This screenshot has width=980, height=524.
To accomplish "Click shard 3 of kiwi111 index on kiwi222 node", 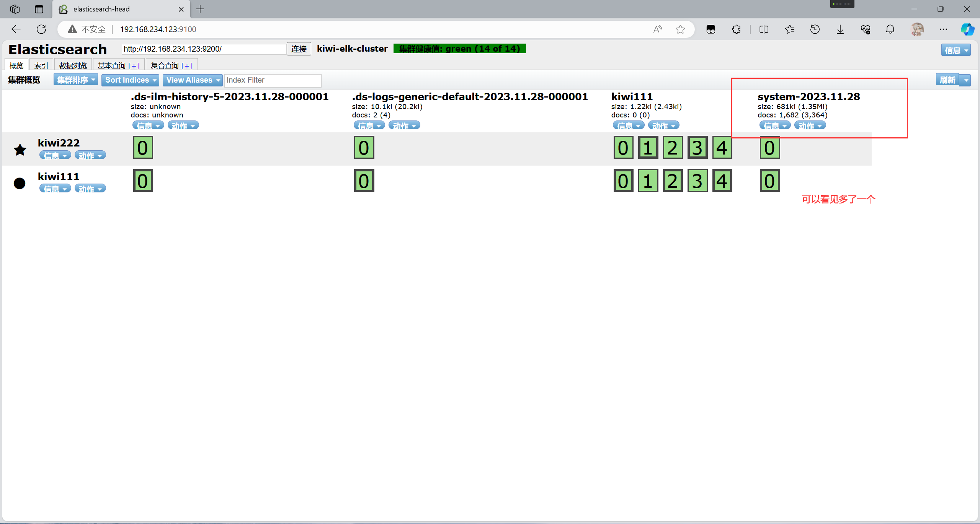I will [697, 148].
